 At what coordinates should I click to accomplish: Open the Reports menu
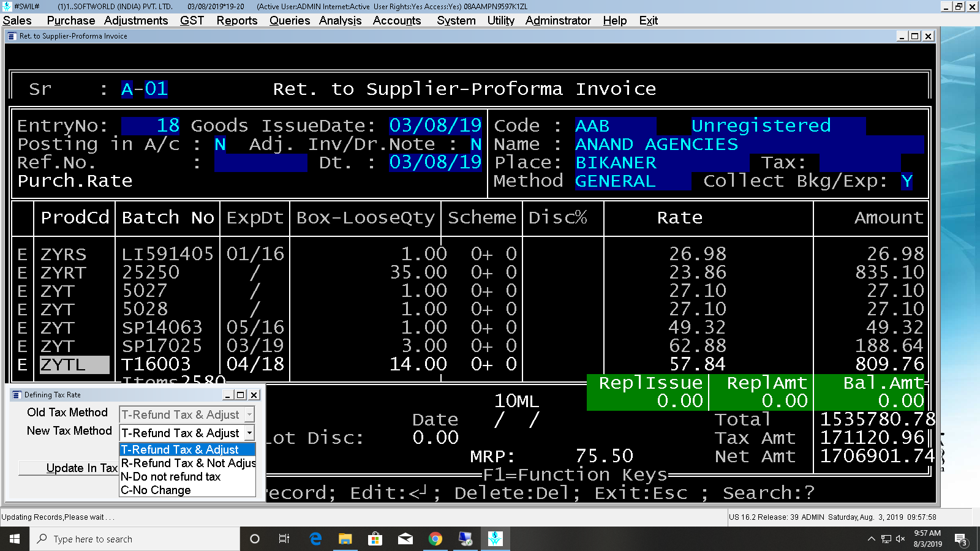pyautogui.click(x=236, y=20)
